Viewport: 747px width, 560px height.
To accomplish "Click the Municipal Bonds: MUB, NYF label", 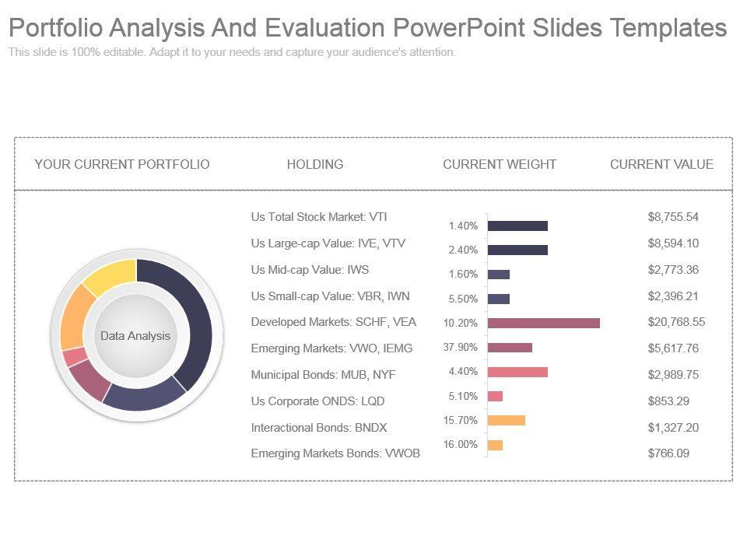I will (x=323, y=375).
